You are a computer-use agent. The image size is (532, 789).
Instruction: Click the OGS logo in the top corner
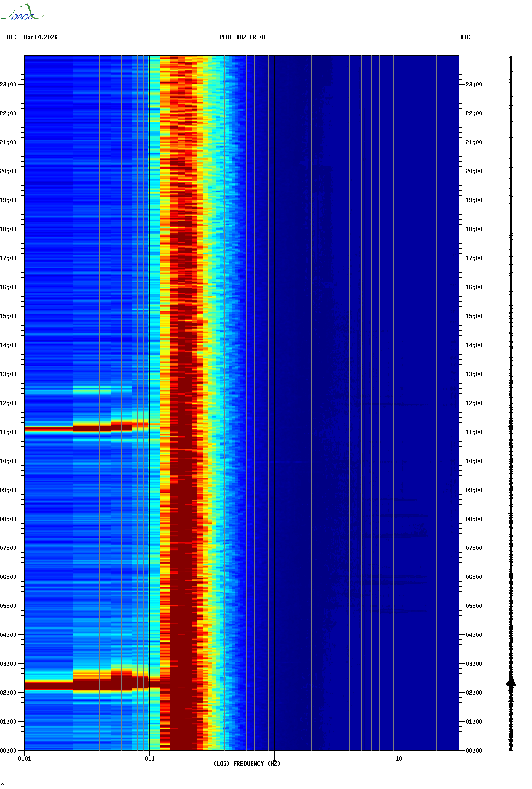22,12
